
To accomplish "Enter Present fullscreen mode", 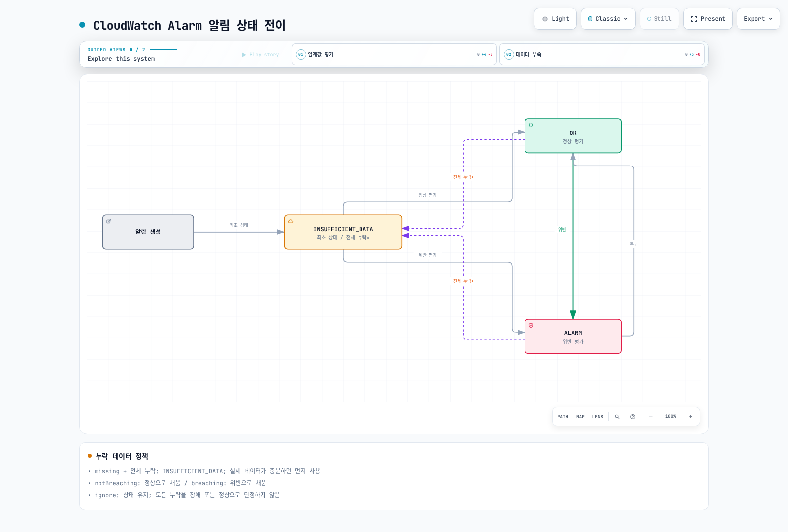I will click(708, 19).
